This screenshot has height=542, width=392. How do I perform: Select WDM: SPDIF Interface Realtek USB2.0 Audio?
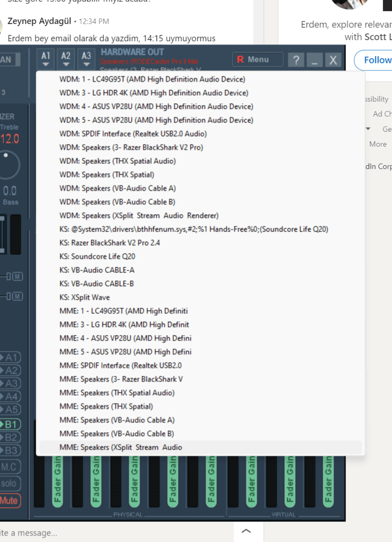(200, 134)
